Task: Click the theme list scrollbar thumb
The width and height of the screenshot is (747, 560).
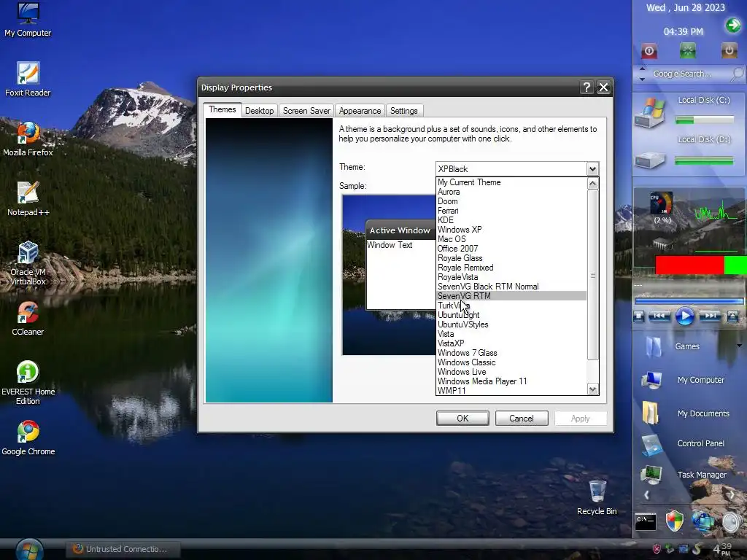Action: click(x=592, y=275)
